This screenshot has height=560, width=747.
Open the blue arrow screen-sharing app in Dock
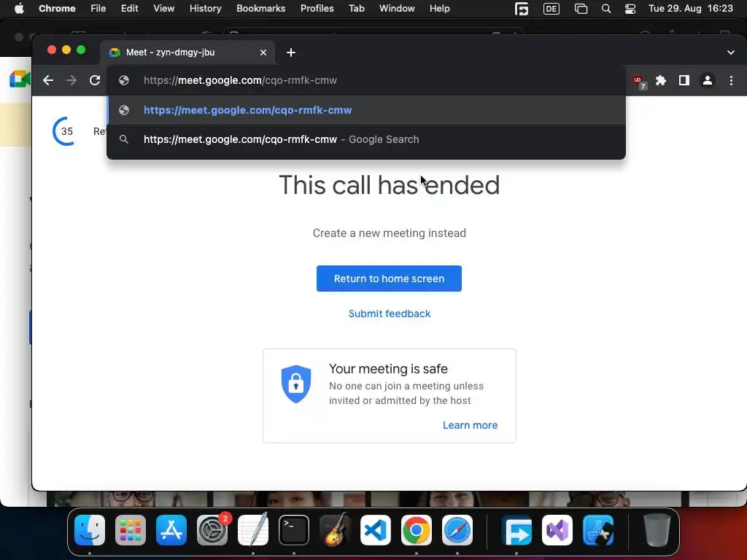coord(517,530)
